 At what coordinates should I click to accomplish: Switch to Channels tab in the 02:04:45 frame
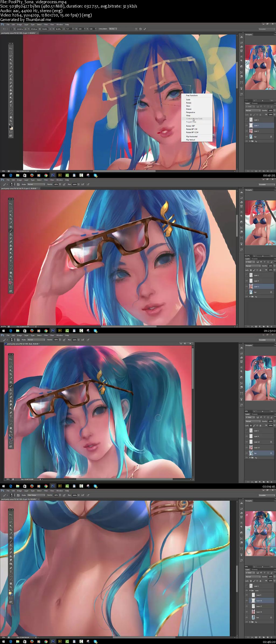point(255,414)
